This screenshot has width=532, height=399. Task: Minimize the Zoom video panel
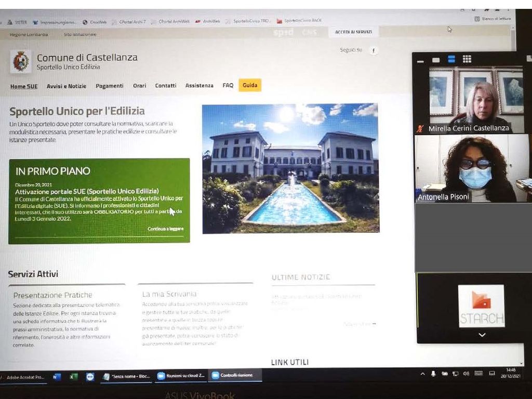point(420,61)
